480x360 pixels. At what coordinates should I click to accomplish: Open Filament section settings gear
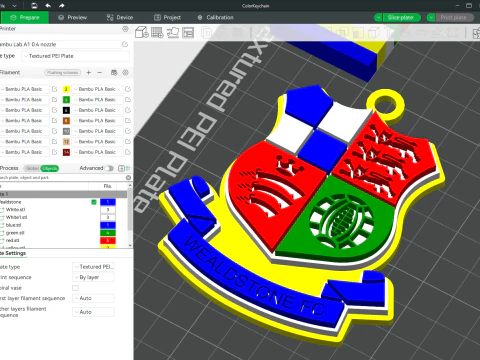[125, 72]
